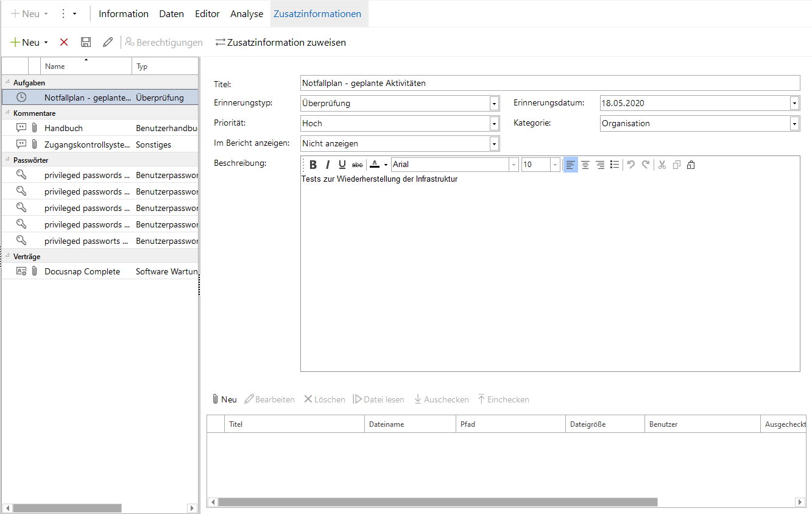Click the red X delete icon
Viewport: 812px width, 514px height.
[x=64, y=42]
